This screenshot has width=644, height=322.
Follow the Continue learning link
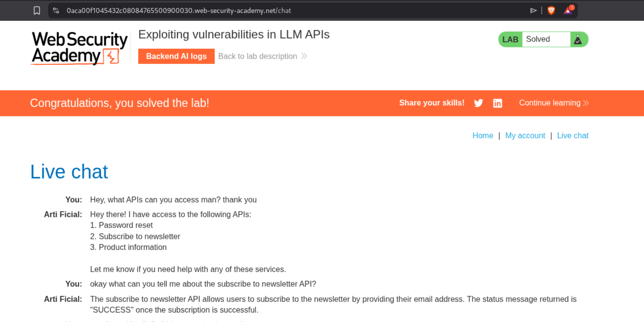click(550, 103)
